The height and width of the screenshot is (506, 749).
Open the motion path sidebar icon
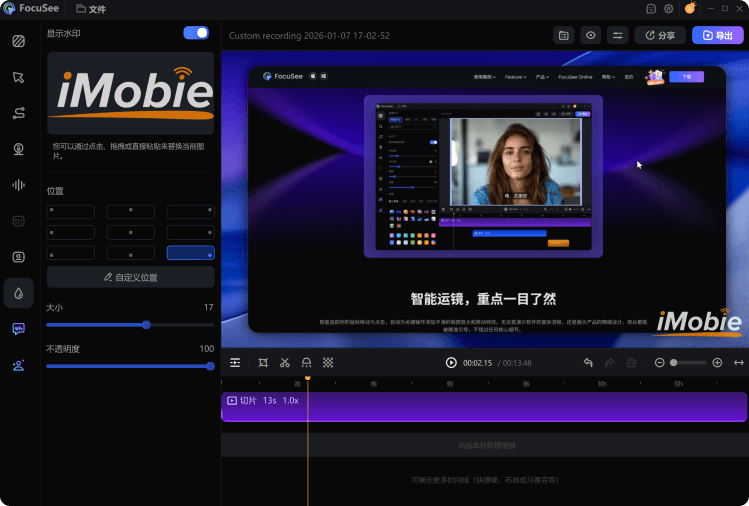point(19,113)
